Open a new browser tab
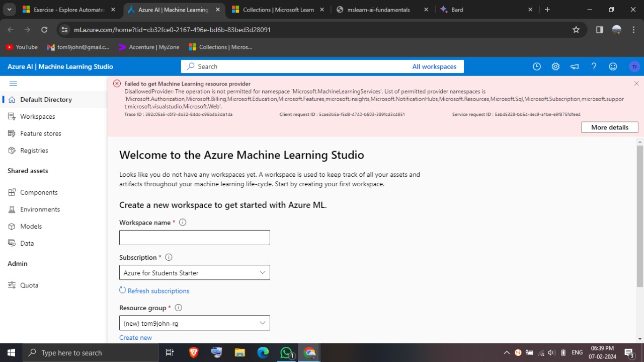 [x=547, y=10]
